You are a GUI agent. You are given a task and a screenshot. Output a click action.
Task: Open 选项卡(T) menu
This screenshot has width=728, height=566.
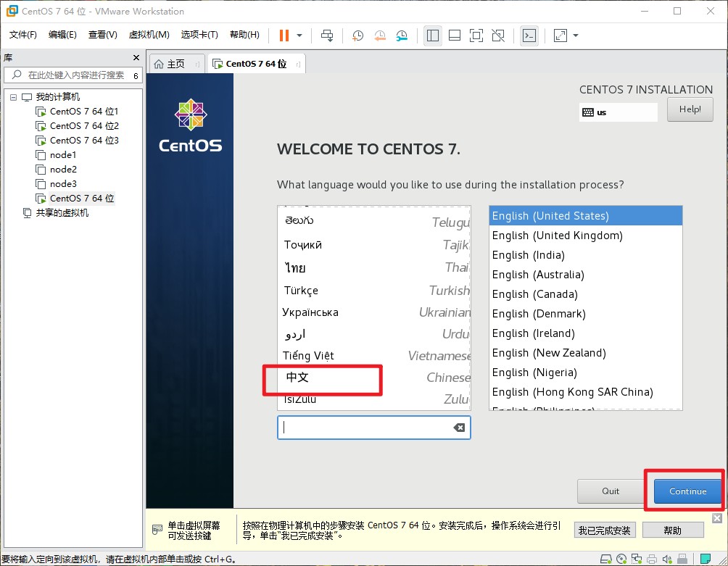tap(199, 35)
